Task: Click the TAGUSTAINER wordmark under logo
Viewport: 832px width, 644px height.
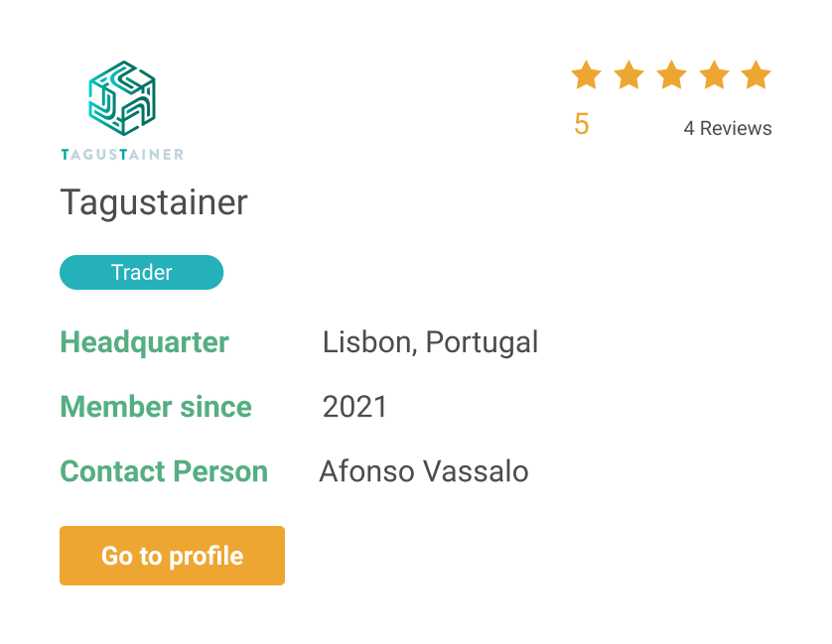Action: pyautogui.click(x=122, y=155)
